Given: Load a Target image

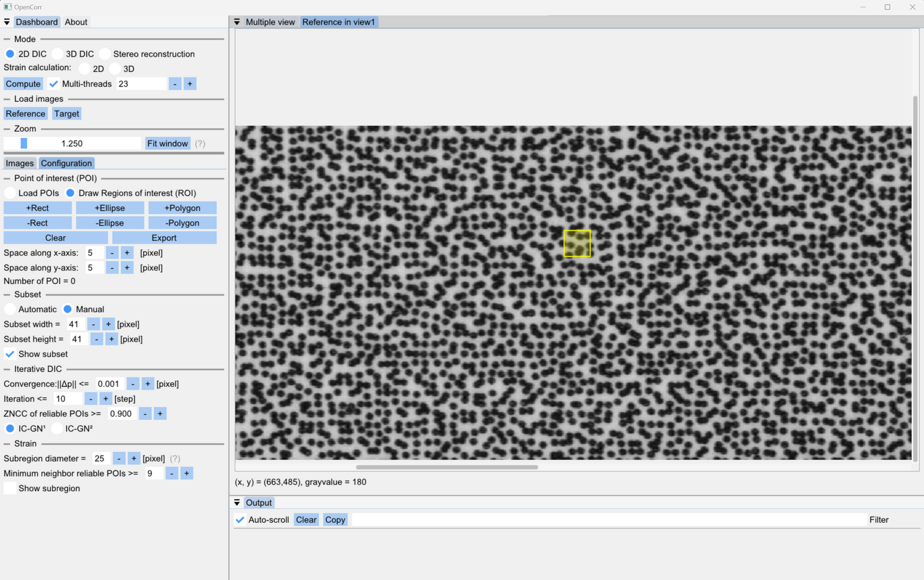Looking at the screenshot, I should pyautogui.click(x=66, y=113).
